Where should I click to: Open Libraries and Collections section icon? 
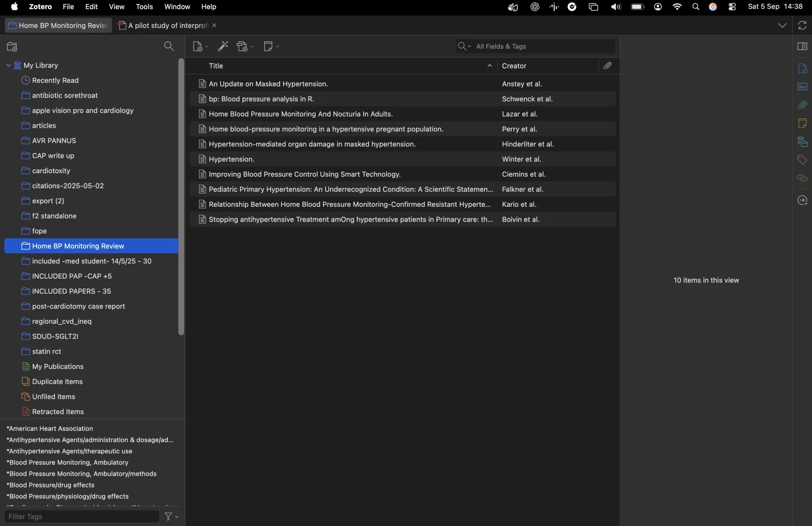click(803, 142)
